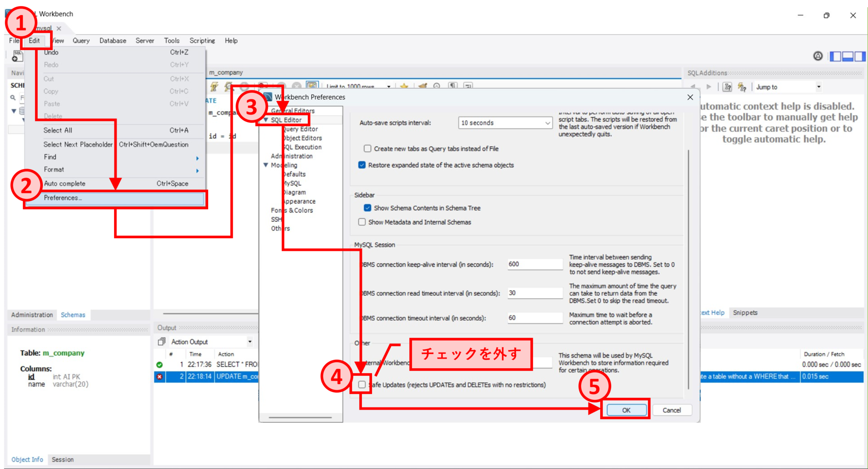Check Create new tabs as Query tabs
This screenshot has width=868, height=469.
(367, 148)
